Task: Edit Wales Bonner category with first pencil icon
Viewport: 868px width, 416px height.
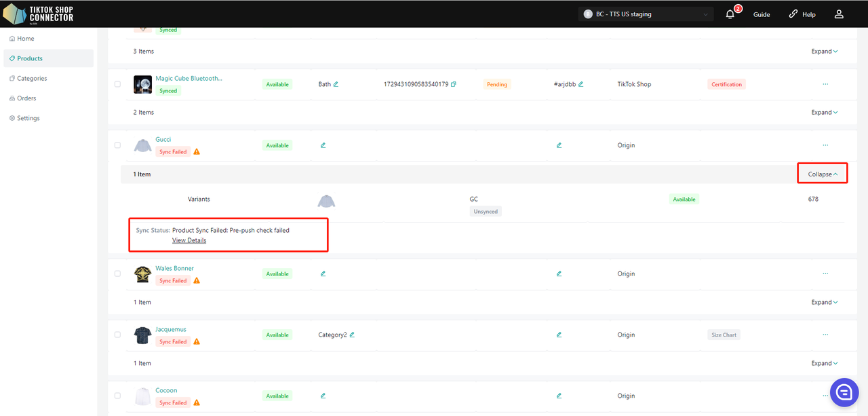Action: click(x=323, y=274)
